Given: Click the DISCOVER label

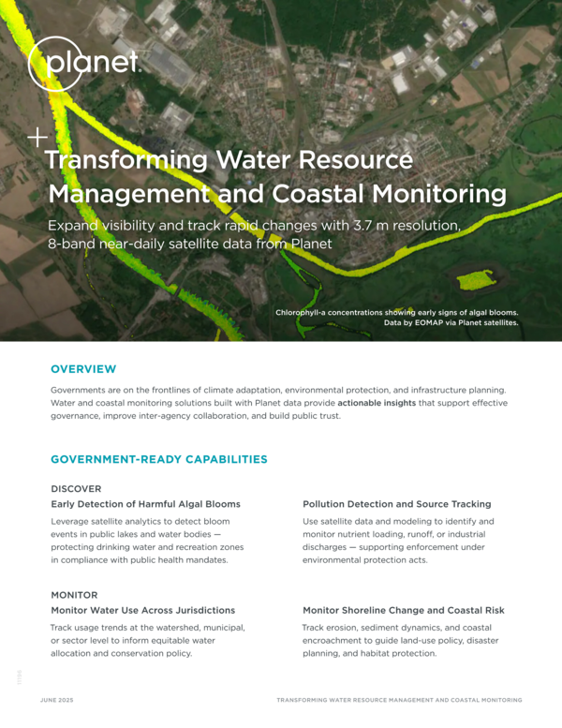Looking at the screenshot, I should point(76,489).
